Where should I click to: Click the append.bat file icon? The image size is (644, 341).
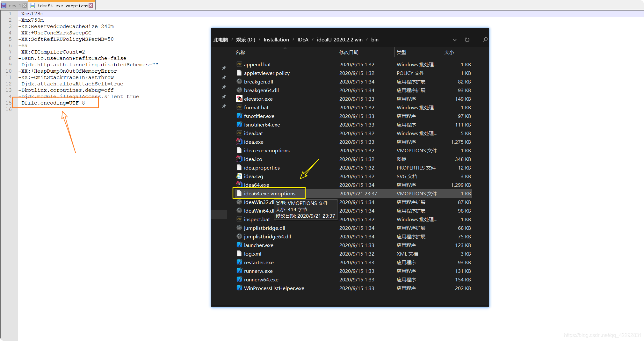239,64
